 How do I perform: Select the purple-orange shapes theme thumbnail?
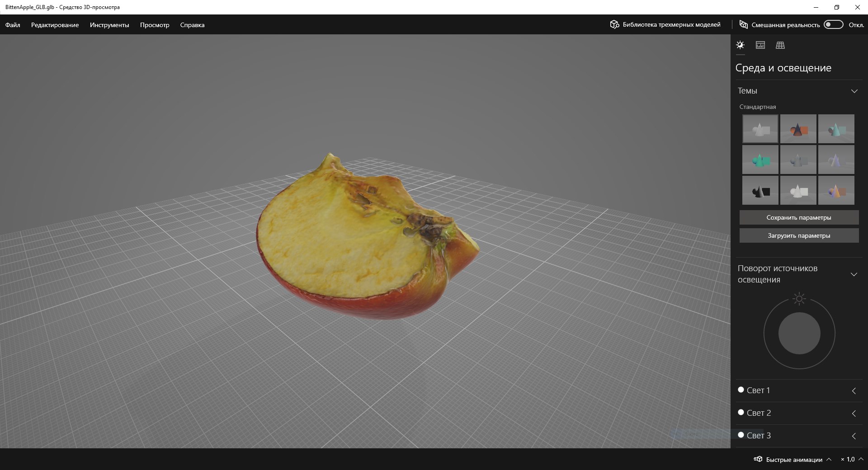pos(836,190)
